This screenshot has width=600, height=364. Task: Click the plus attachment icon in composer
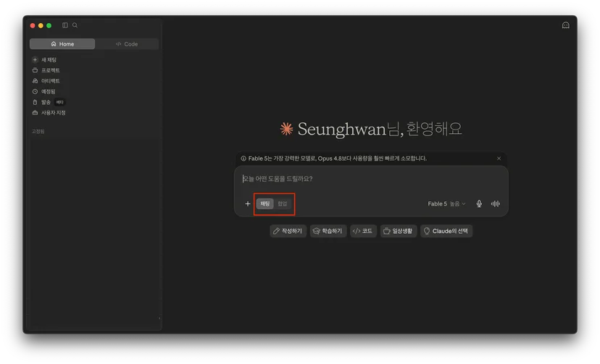[248, 203]
